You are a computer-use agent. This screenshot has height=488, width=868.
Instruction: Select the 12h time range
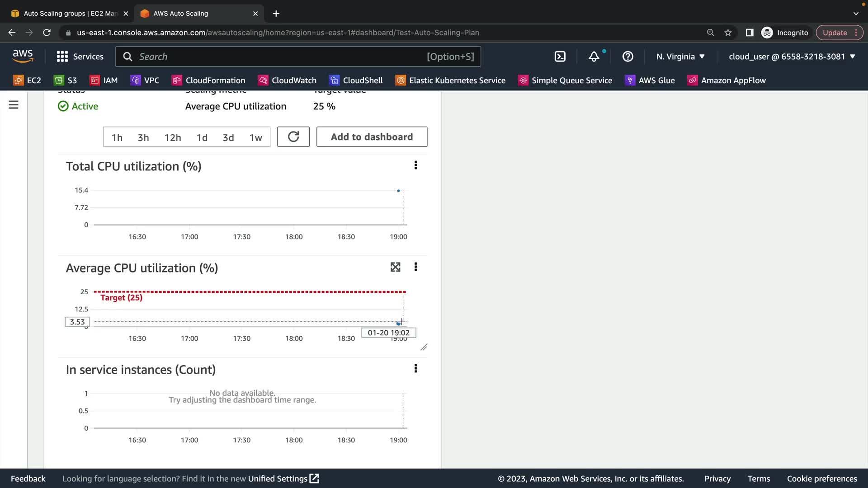173,137
